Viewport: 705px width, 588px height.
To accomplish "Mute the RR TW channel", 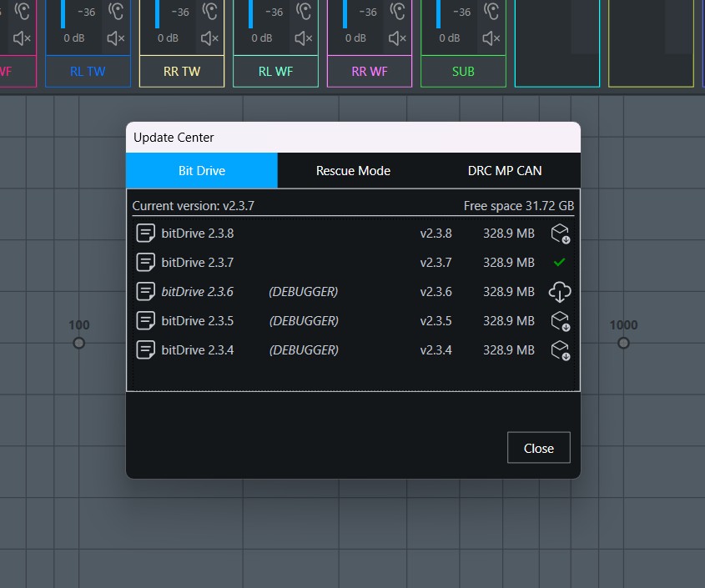I will point(210,38).
